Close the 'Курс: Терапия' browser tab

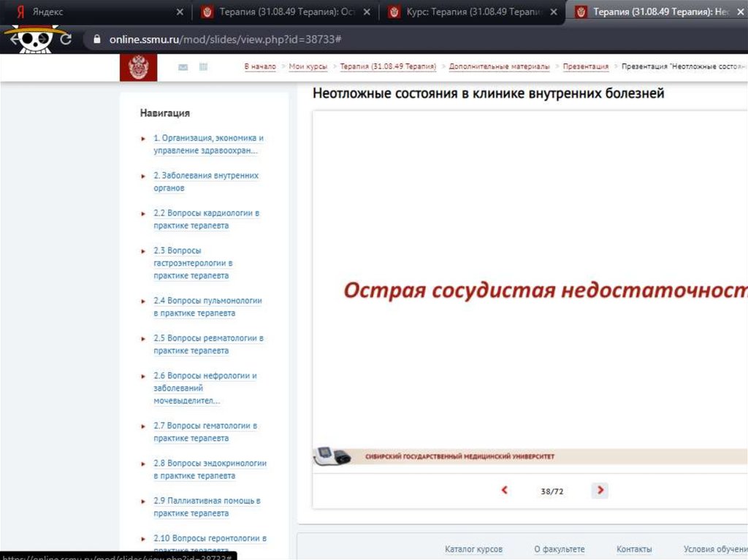(x=554, y=12)
